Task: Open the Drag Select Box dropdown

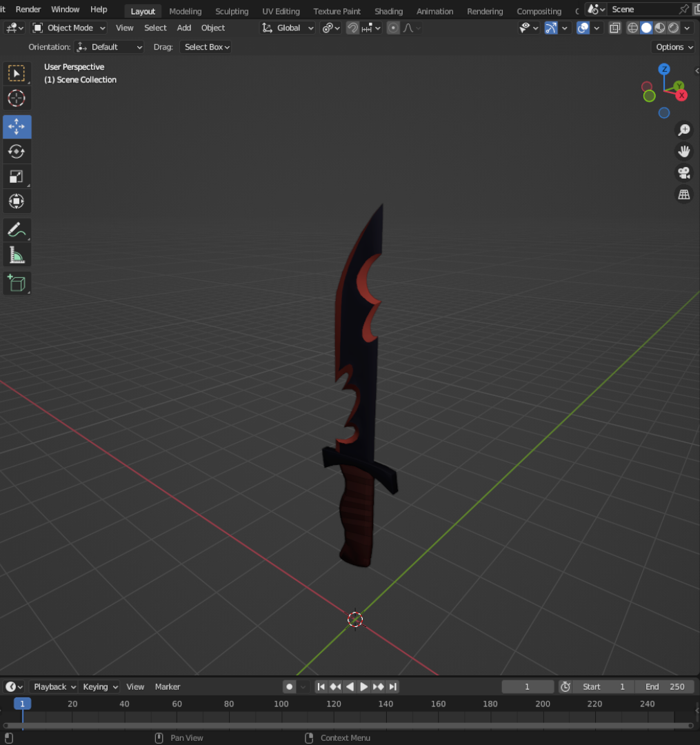Action: click(205, 47)
